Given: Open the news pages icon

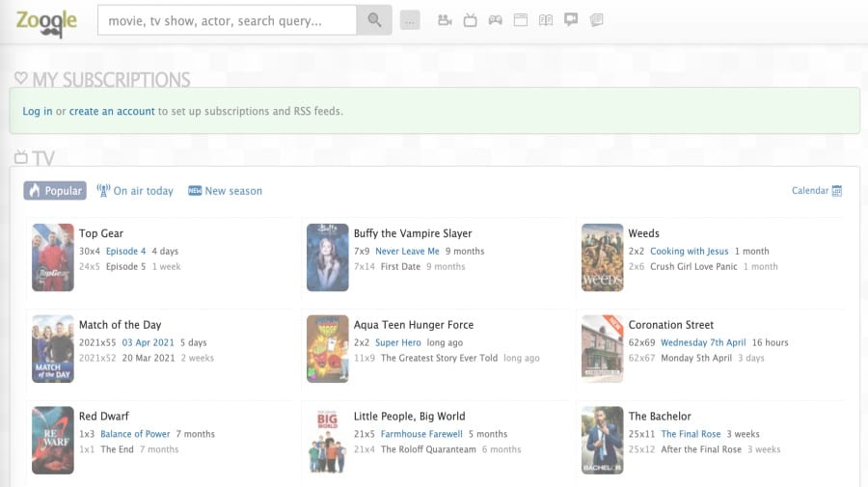Looking at the screenshot, I should 596,20.
